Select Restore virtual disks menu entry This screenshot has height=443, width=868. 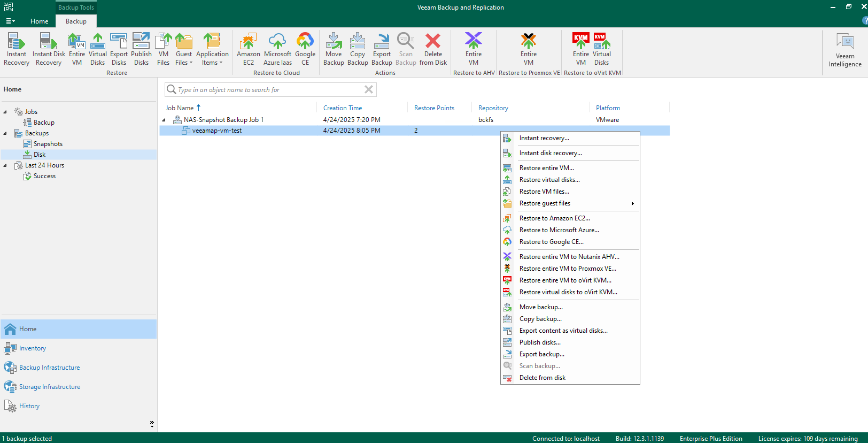click(x=570, y=180)
